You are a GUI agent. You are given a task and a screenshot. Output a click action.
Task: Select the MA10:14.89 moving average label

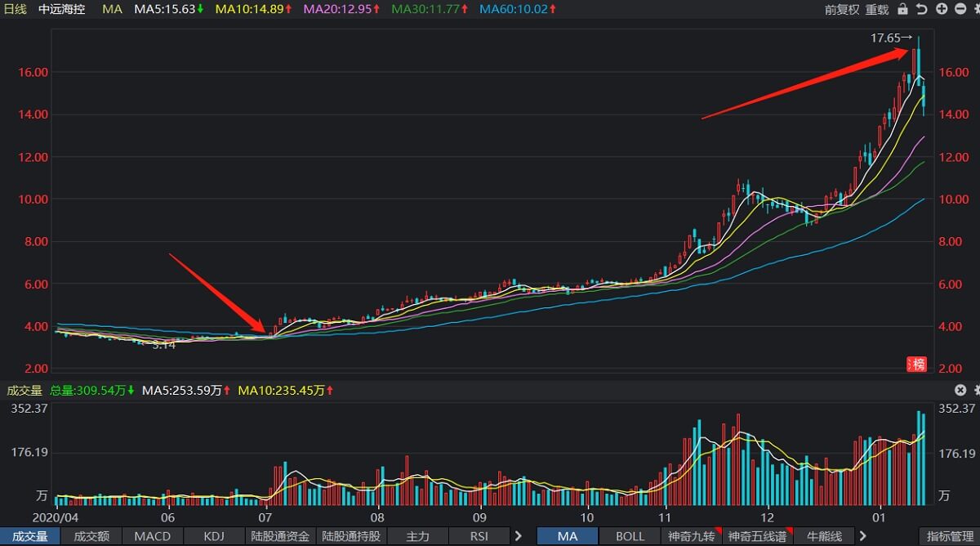click(x=254, y=10)
